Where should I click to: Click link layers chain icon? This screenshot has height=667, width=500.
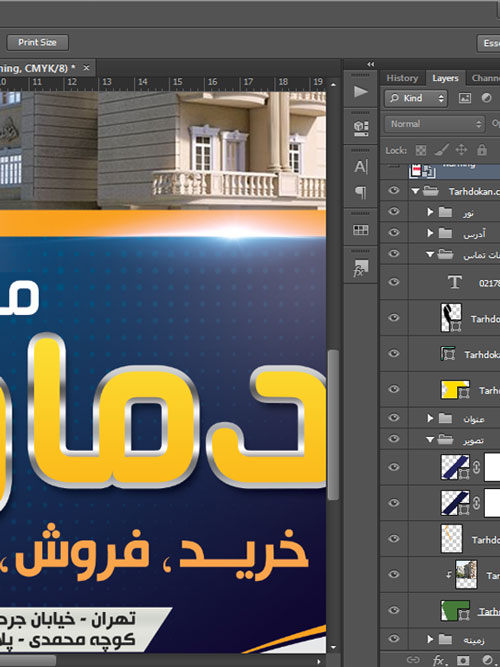(x=413, y=660)
